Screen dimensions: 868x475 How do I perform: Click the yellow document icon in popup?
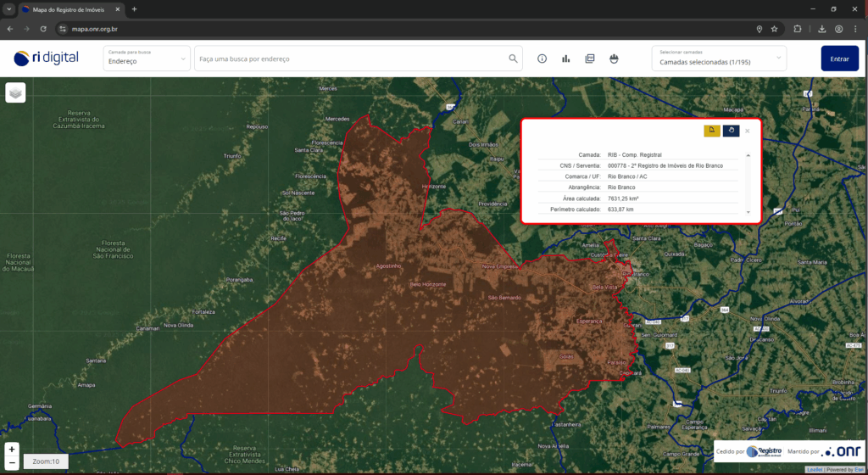coord(711,131)
